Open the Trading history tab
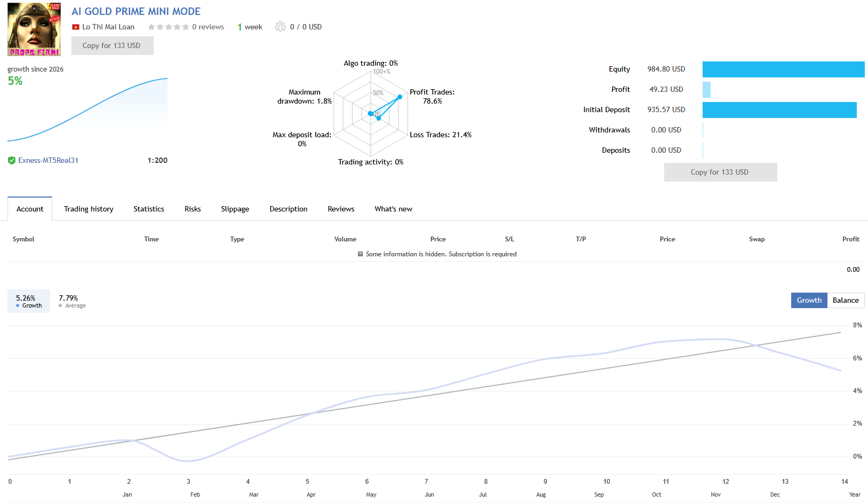The height and width of the screenshot is (503, 868). pos(88,209)
